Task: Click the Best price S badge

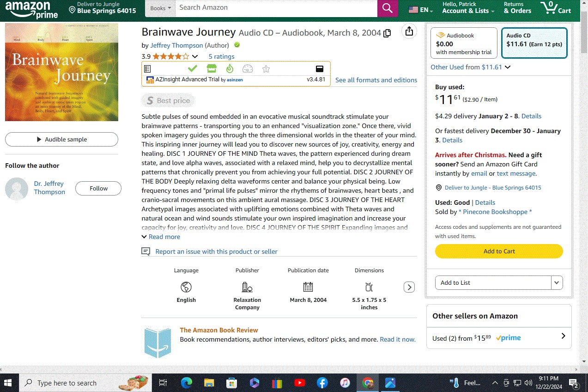Action: [168, 100]
